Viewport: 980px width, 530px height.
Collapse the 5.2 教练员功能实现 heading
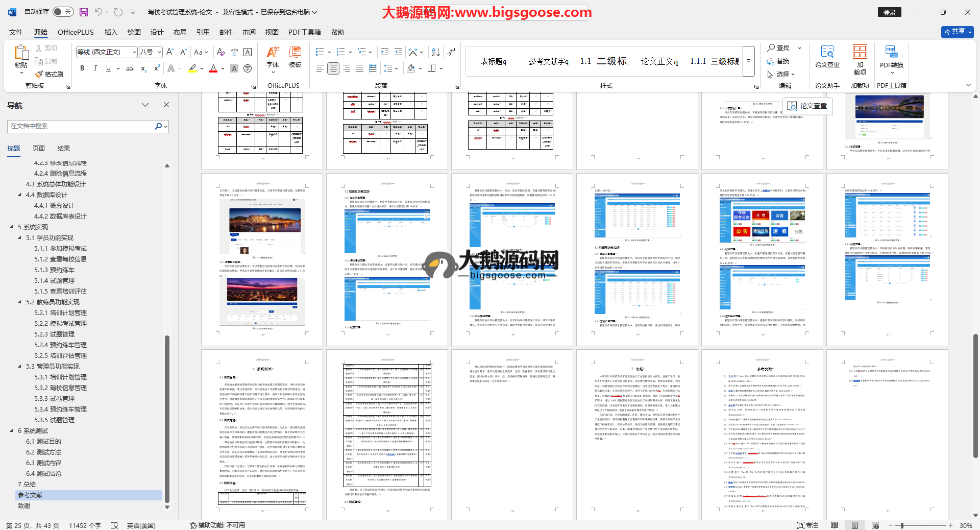coord(20,302)
